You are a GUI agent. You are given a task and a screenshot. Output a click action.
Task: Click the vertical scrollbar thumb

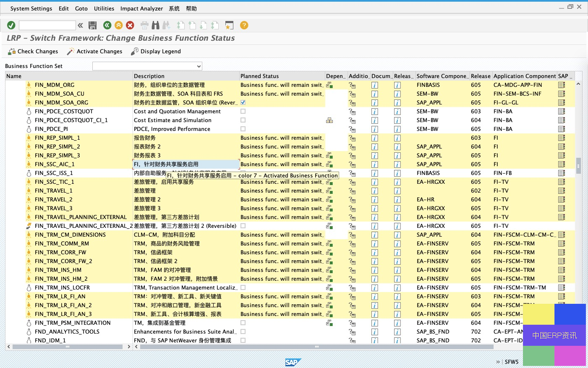click(x=578, y=166)
